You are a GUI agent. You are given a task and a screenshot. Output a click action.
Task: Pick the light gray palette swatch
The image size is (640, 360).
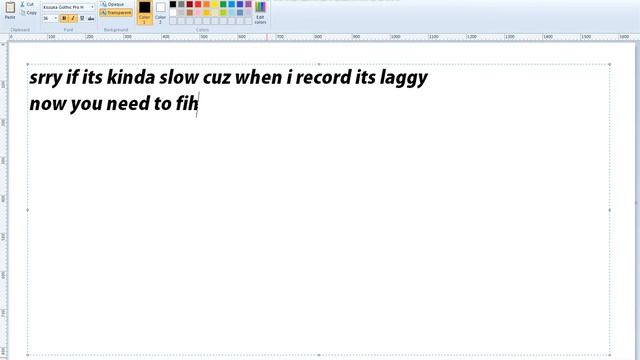[x=181, y=13]
